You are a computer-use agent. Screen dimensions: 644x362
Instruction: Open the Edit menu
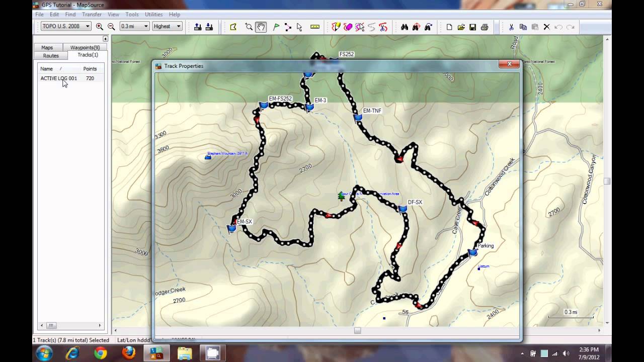pyautogui.click(x=54, y=15)
